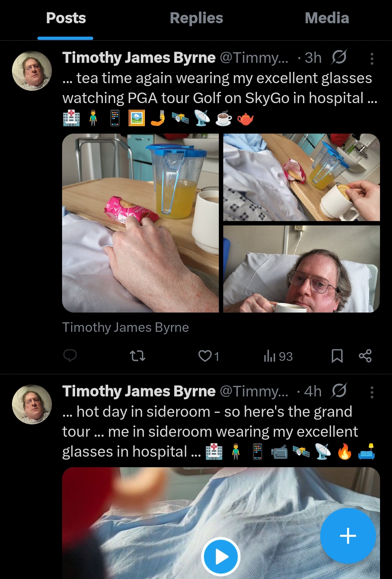This screenshot has width=392, height=579.
Task: Switch to the Media tab
Action: pos(327,18)
